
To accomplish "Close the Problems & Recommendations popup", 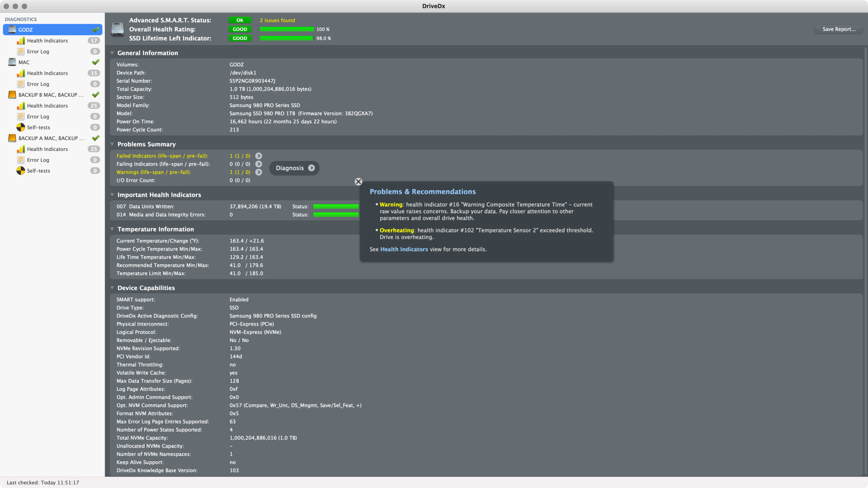I will click(x=358, y=182).
